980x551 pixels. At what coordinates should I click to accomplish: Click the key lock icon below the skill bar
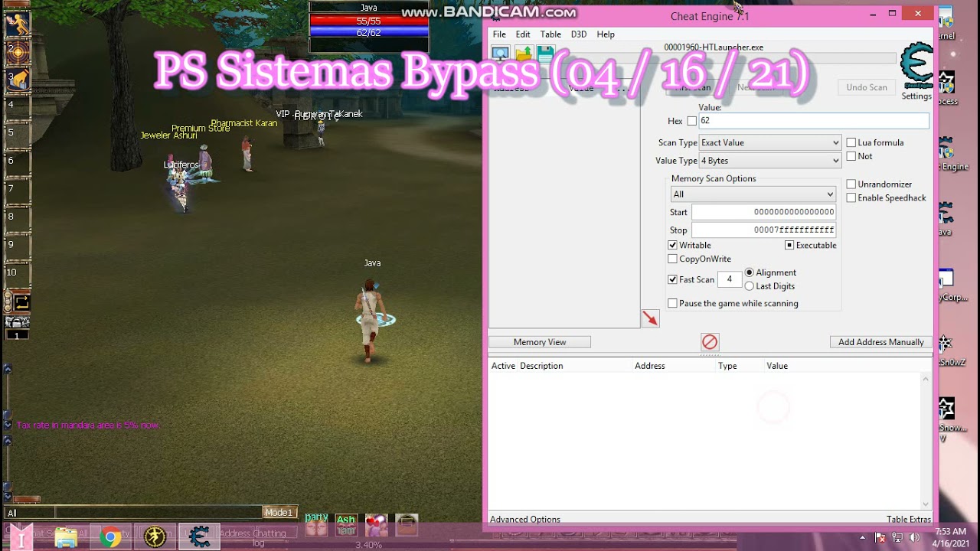[x=17, y=322]
